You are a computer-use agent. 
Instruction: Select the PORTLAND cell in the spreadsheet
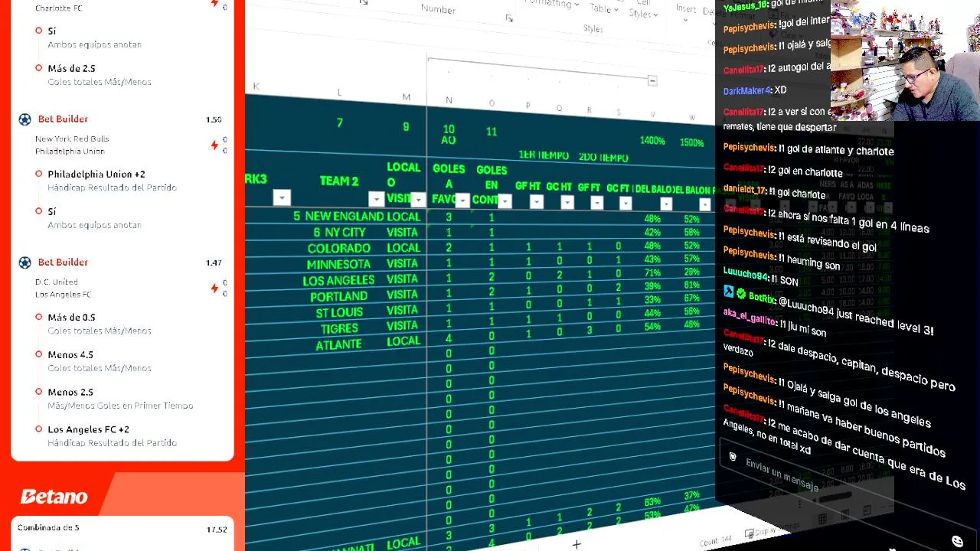[339, 296]
